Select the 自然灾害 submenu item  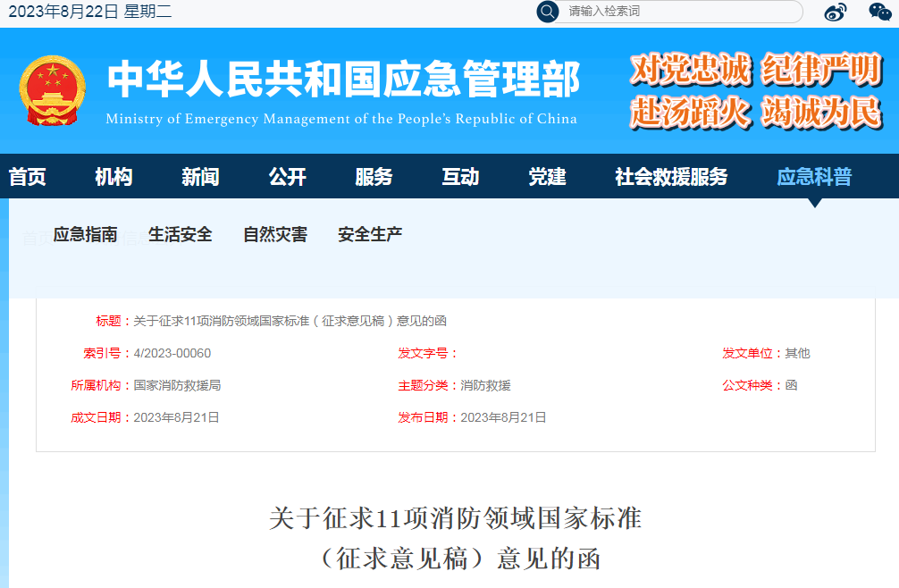click(x=274, y=234)
